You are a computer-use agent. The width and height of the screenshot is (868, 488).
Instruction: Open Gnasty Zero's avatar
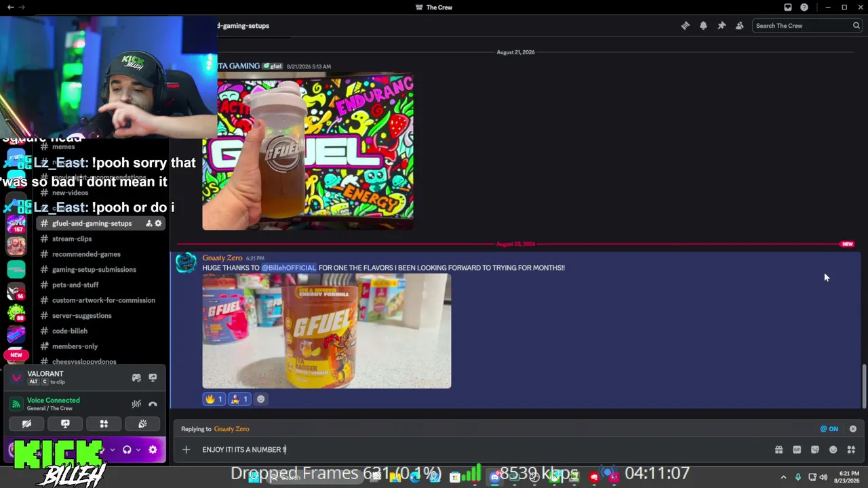coord(186,264)
